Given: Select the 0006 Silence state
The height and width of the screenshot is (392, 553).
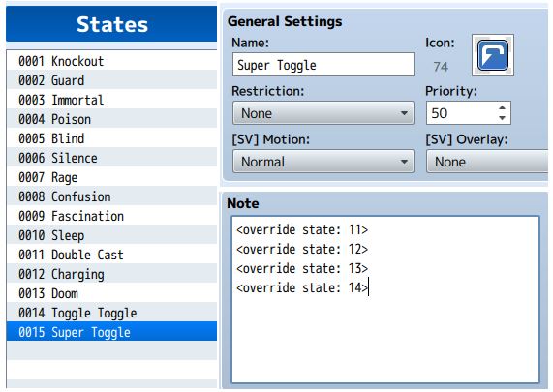Looking at the screenshot, I should pyautogui.click(x=111, y=158).
